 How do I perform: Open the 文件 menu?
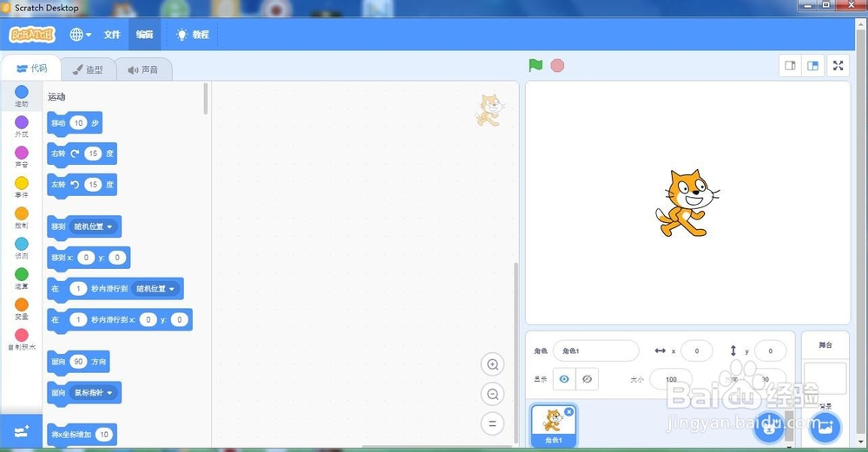tap(112, 35)
